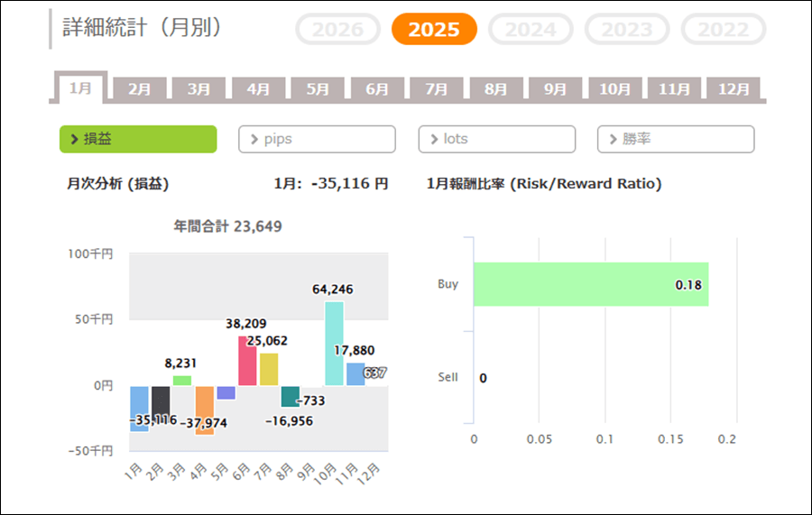Switch chart to lots view

[x=496, y=139]
